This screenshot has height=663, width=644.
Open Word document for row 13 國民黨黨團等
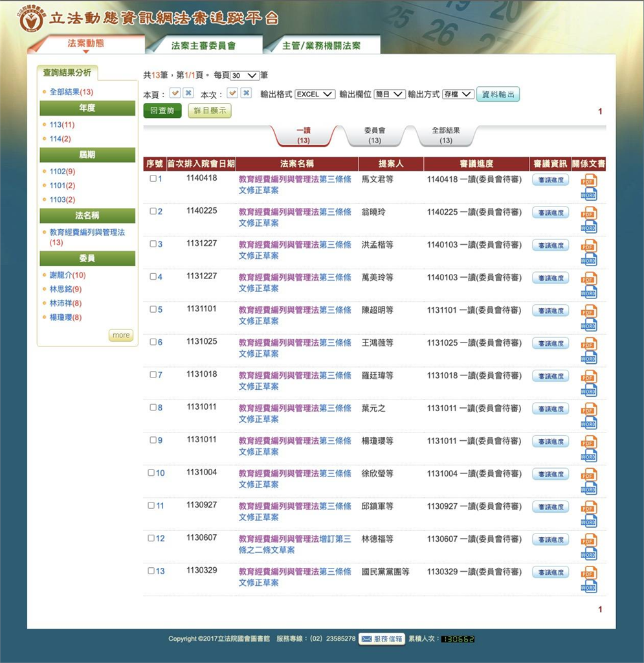[x=588, y=587]
